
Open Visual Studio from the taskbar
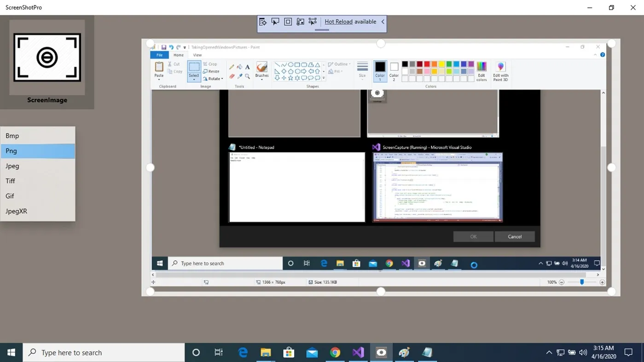[358, 352]
